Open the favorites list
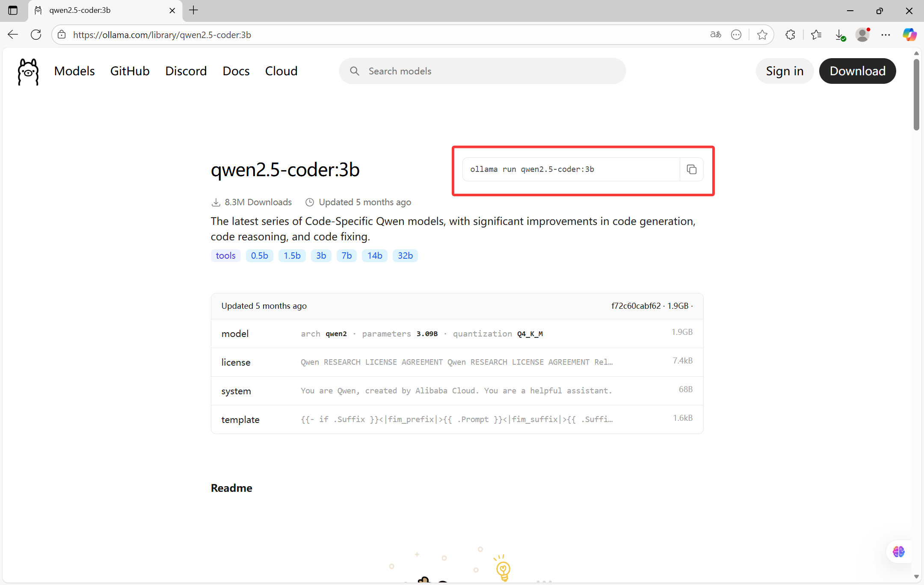The height and width of the screenshot is (585, 924). (x=816, y=35)
